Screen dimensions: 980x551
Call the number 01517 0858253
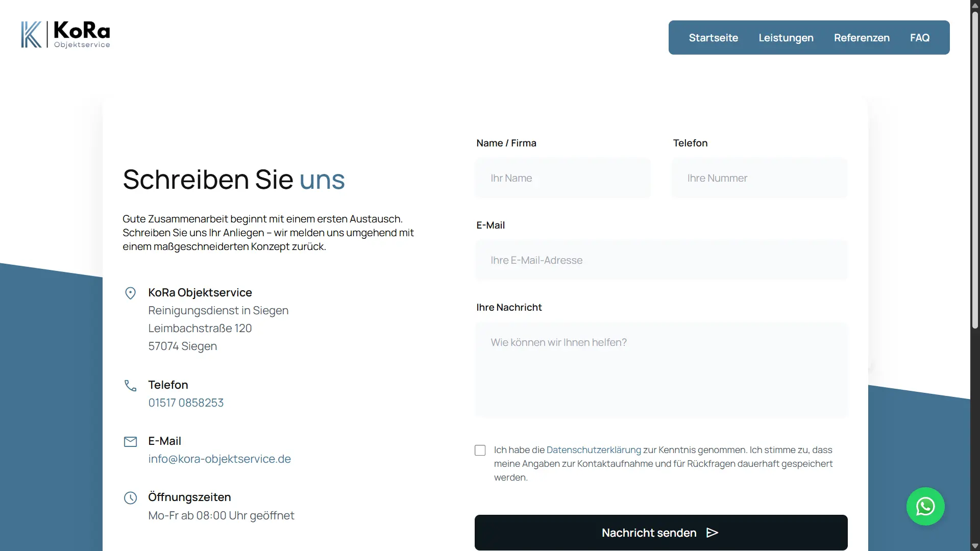(186, 403)
